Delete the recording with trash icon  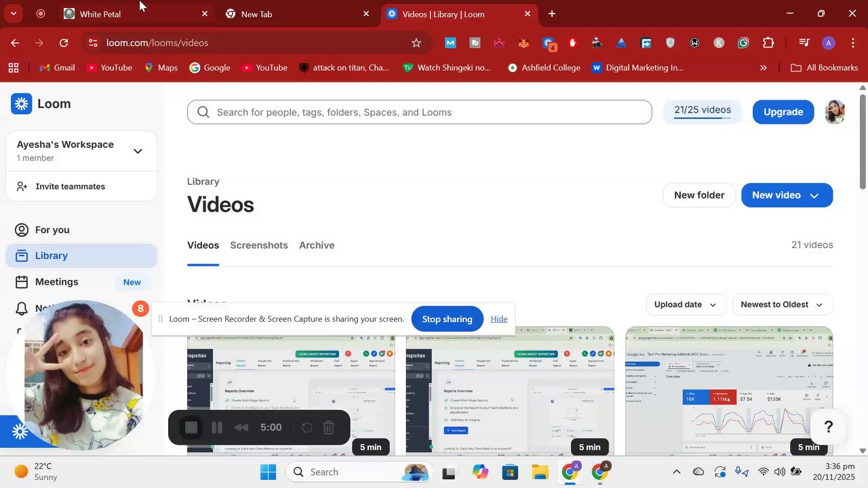pos(329,428)
